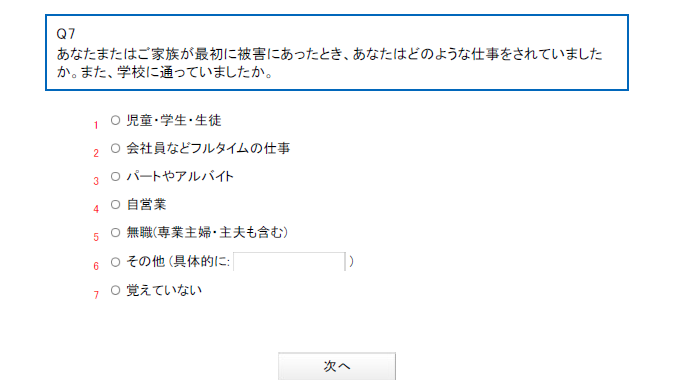Select the パートやアルバイト radio button
Viewport: 677px width, 391px height.
pos(115,176)
